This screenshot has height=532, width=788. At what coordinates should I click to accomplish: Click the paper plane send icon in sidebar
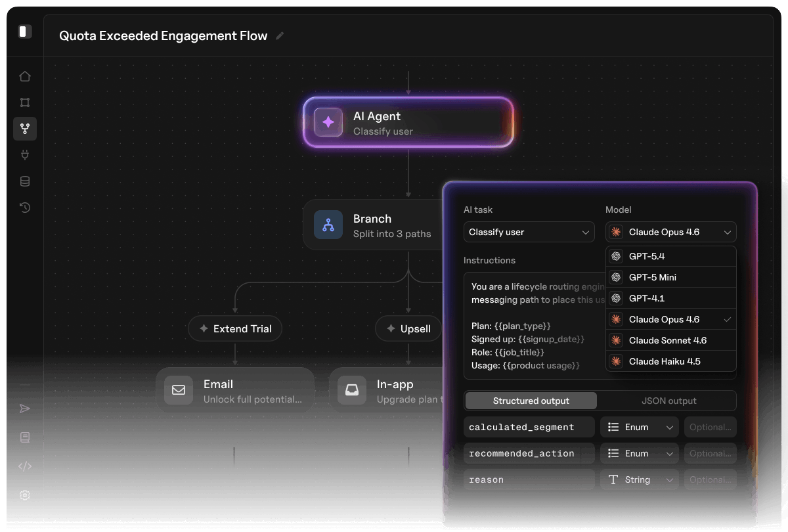[25, 409]
